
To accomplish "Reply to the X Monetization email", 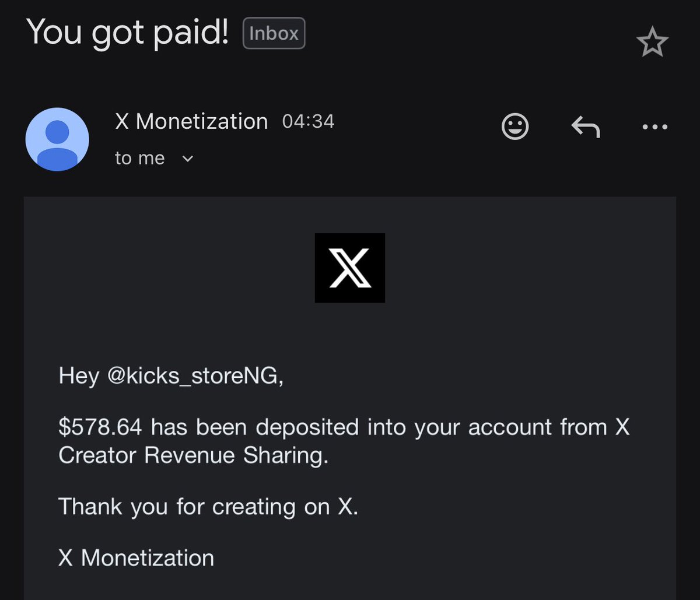I will coord(585,126).
